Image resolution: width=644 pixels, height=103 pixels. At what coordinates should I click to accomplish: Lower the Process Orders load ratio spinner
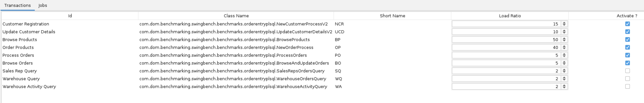[x=564, y=56]
